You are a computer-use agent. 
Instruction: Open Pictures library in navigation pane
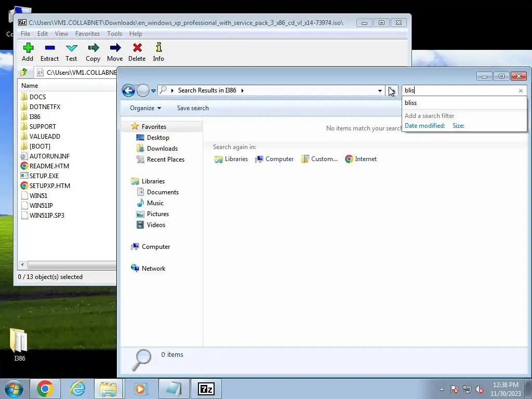[152, 214]
